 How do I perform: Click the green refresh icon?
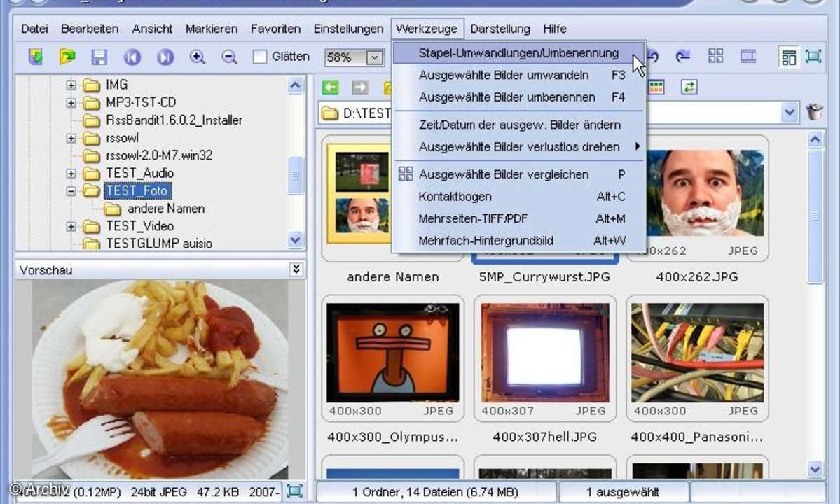[689, 87]
